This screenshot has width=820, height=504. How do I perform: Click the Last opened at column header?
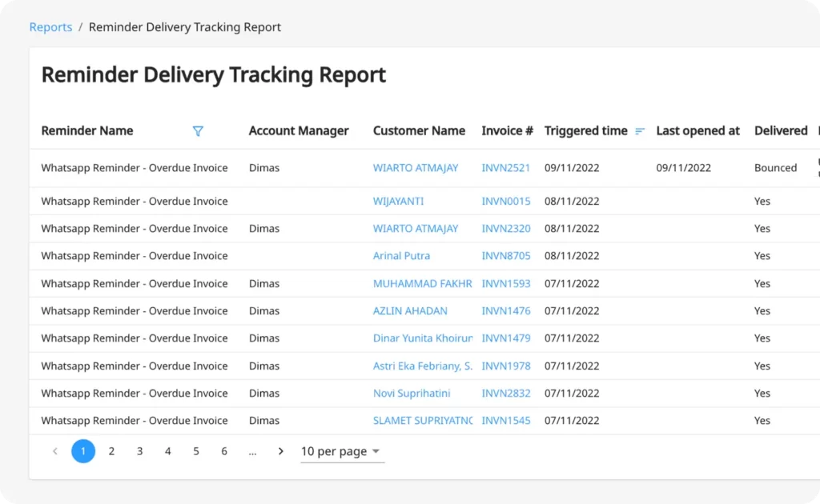[697, 130]
